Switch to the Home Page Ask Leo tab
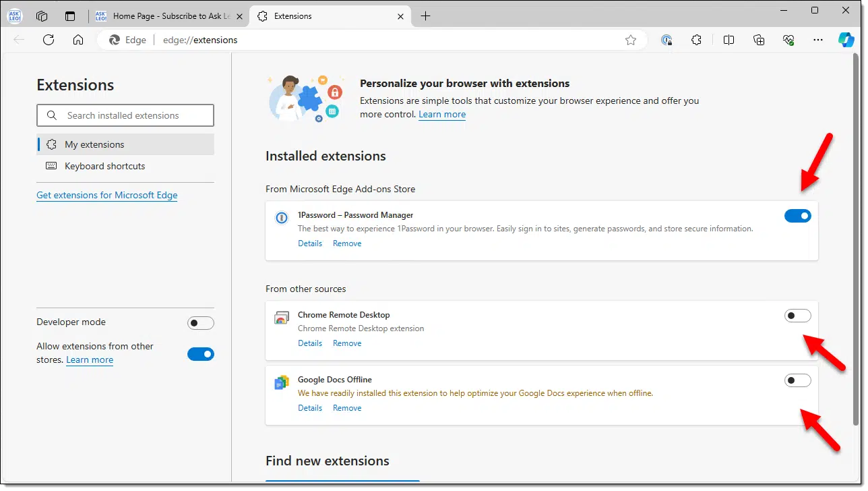This screenshot has height=491, width=868. pos(168,16)
